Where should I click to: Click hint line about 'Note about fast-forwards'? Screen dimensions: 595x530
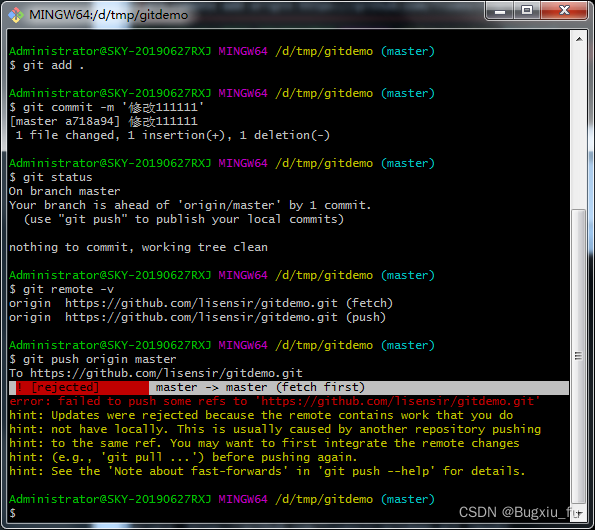(267, 472)
